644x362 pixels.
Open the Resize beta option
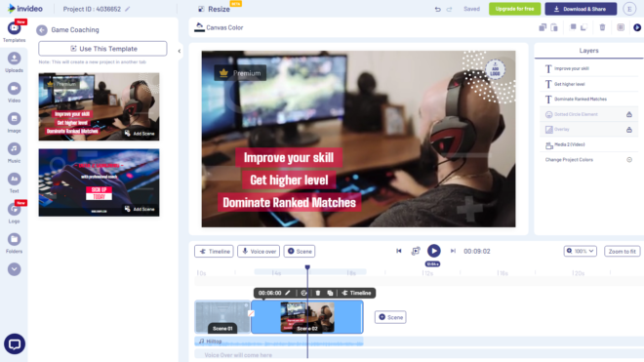click(215, 9)
